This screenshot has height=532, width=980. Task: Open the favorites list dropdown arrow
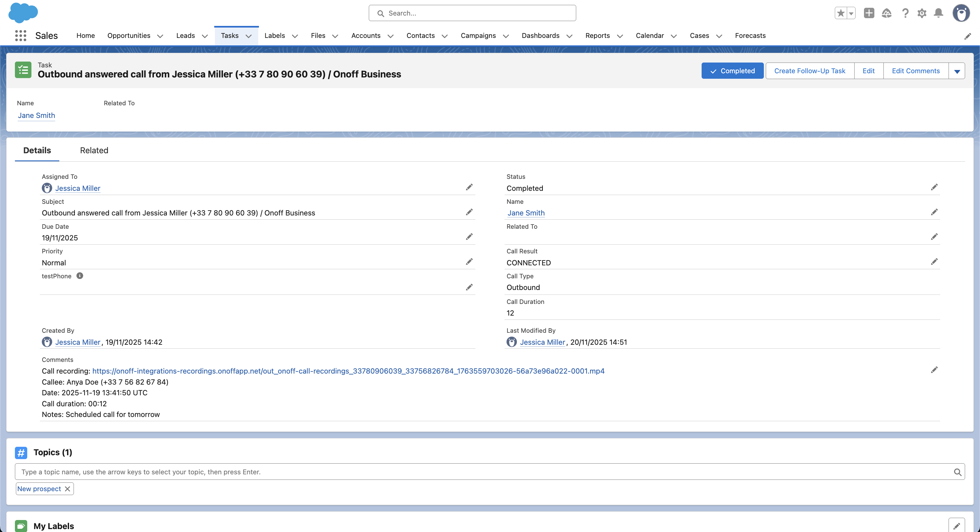coord(851,13)
